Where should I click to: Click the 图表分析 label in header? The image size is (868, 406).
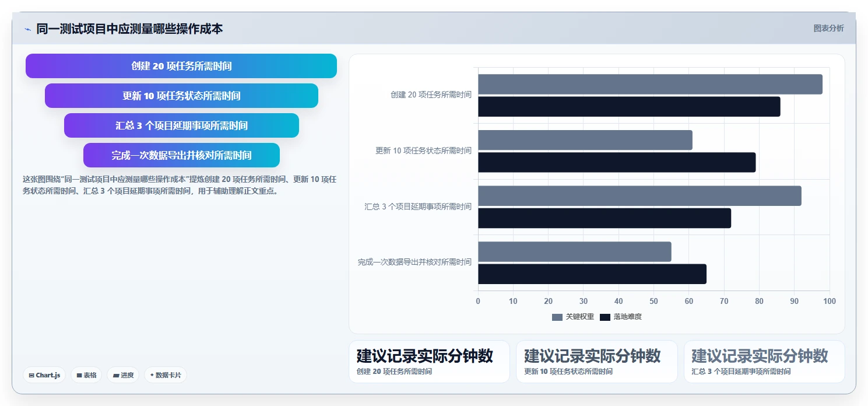click(828, 28)
